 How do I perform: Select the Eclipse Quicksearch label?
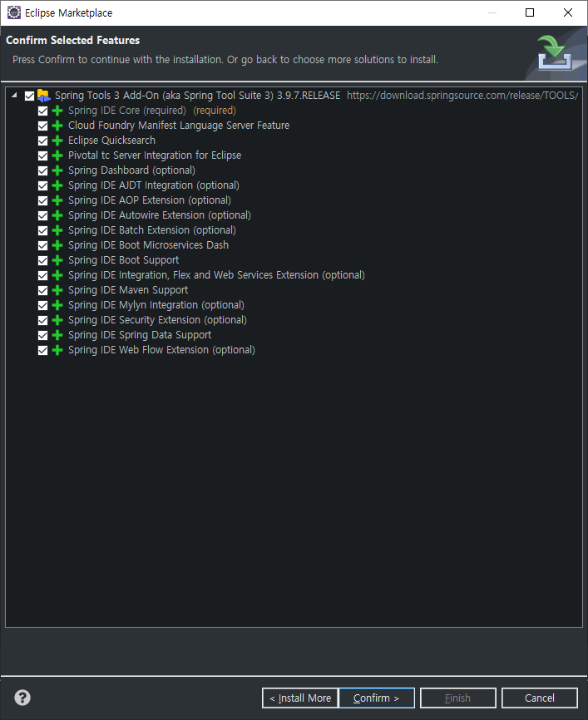111,141
